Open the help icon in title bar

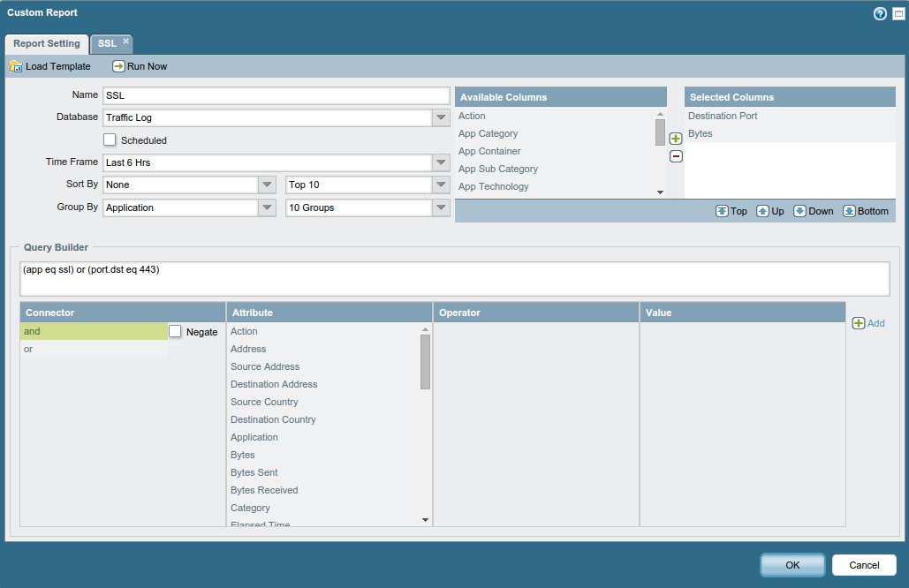pos(880,13)
